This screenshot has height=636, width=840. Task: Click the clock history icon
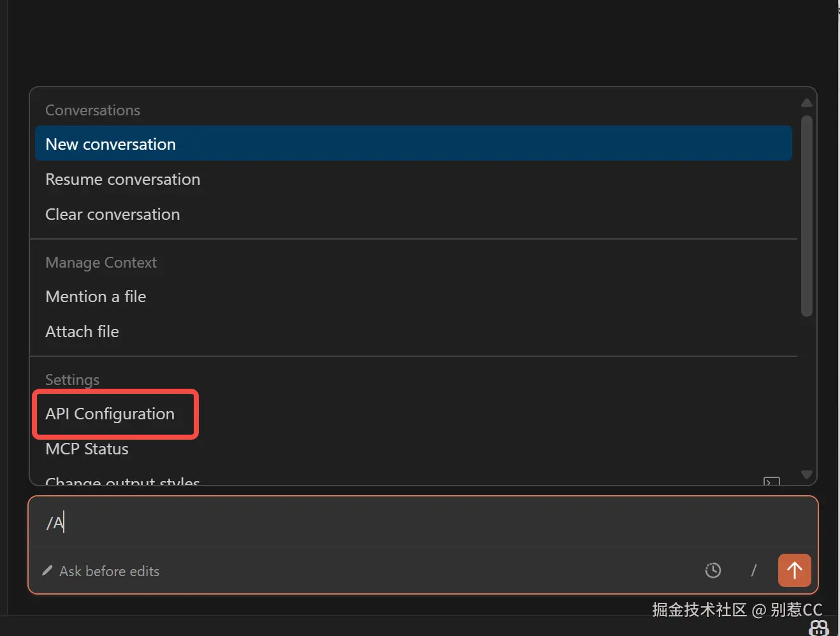pyautogui.click(x=713, y=570)
